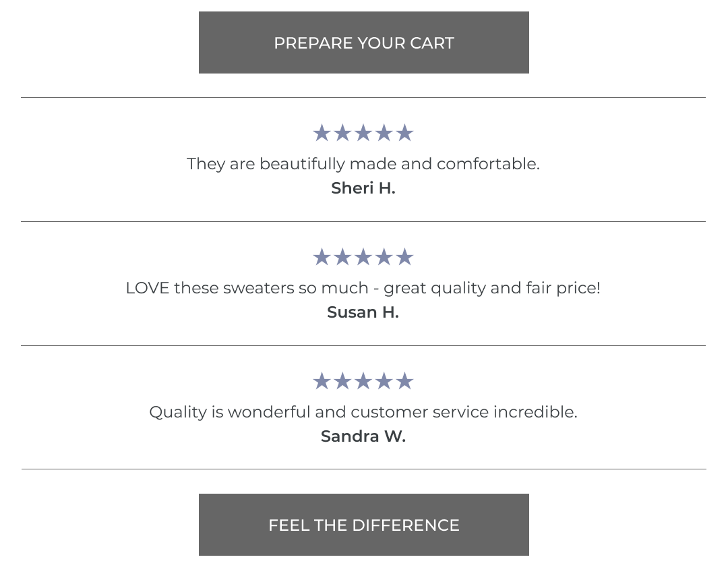The height and width of the screenshot is (578, 728).
Task: Click the PREPARE YOUR CART button
Action: [x=363, y=42]
